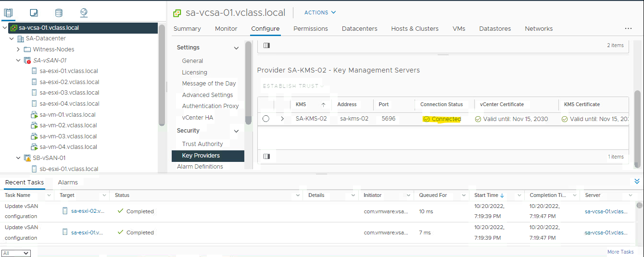644x257 pixels.
Task: Switch to the Permissions tab
Action: [311, 29]
